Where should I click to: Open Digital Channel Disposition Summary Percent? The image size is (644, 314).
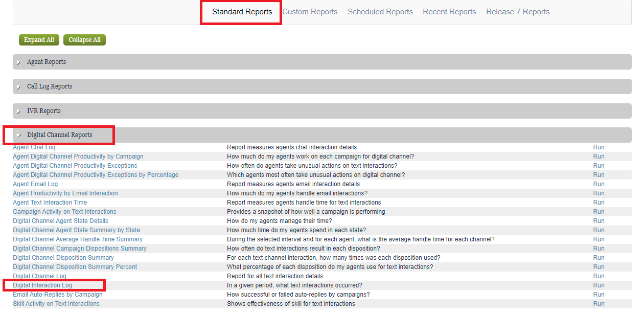(75, 267)
